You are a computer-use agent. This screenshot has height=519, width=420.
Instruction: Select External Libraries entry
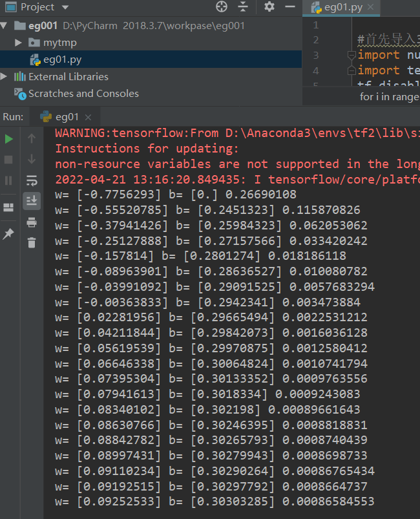pos(68,77)
